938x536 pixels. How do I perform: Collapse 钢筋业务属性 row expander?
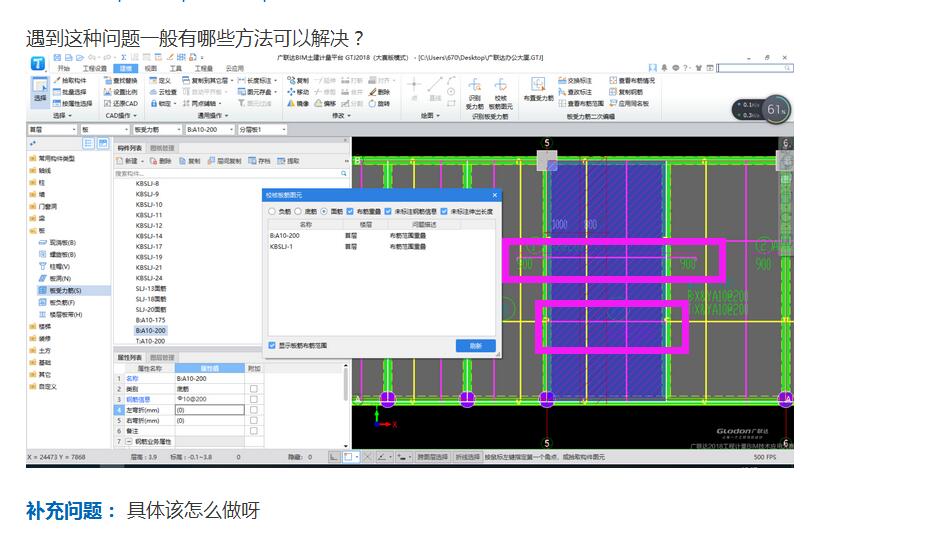coord(129,441)
